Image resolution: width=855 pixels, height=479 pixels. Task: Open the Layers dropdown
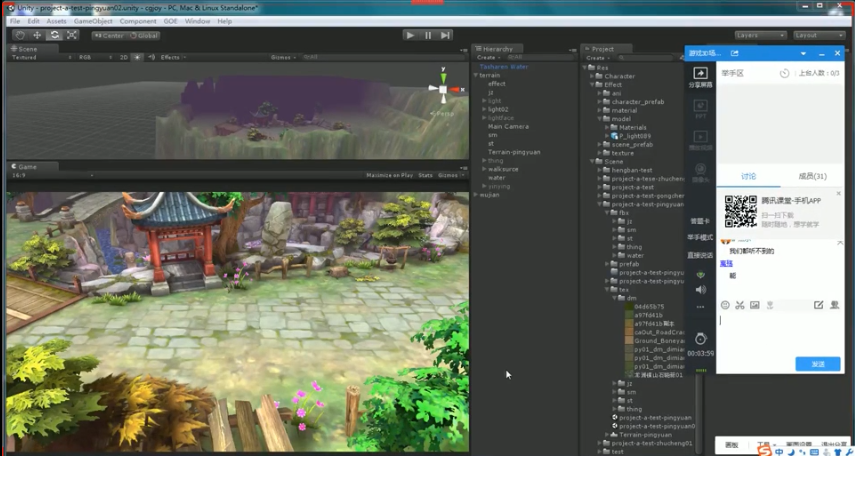click(x=760, y=35)
